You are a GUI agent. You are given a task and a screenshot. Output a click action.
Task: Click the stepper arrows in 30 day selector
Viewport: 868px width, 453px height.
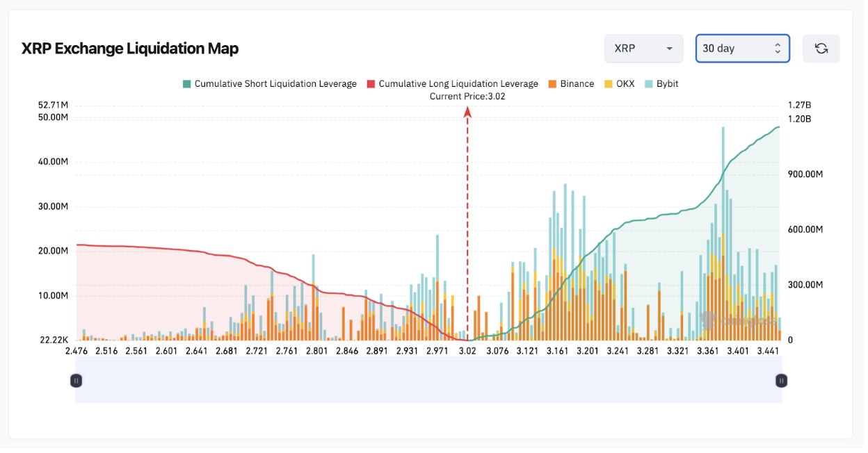pyautogui.click(x=778, y=49)
